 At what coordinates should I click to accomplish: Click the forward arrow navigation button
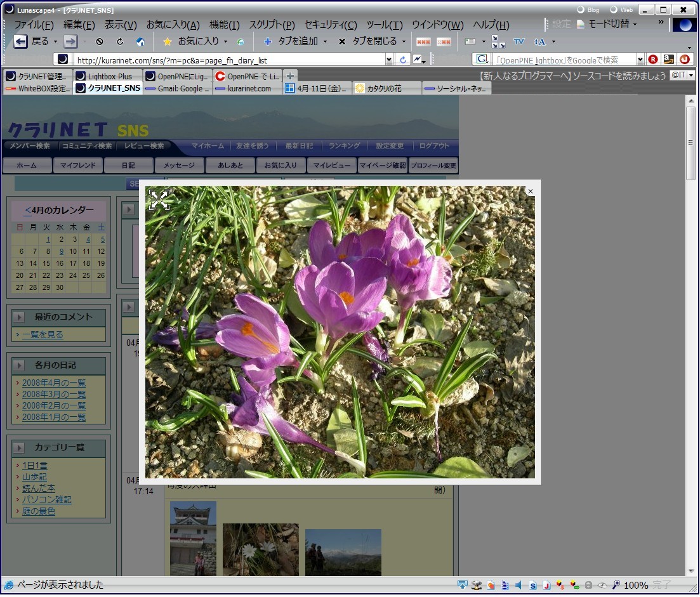tap(70, 41)
